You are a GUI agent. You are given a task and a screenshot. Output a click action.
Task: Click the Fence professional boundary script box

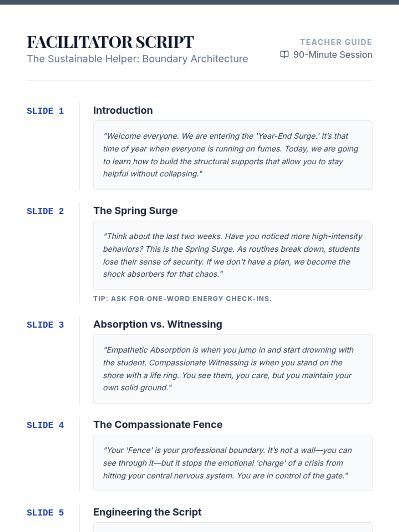[233, 463]
